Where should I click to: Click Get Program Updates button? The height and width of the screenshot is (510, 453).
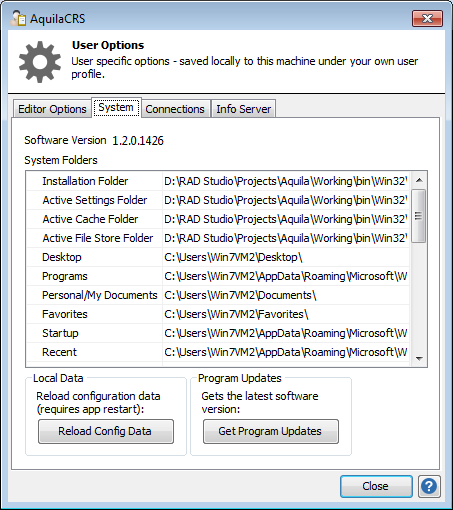click(271, 431)
